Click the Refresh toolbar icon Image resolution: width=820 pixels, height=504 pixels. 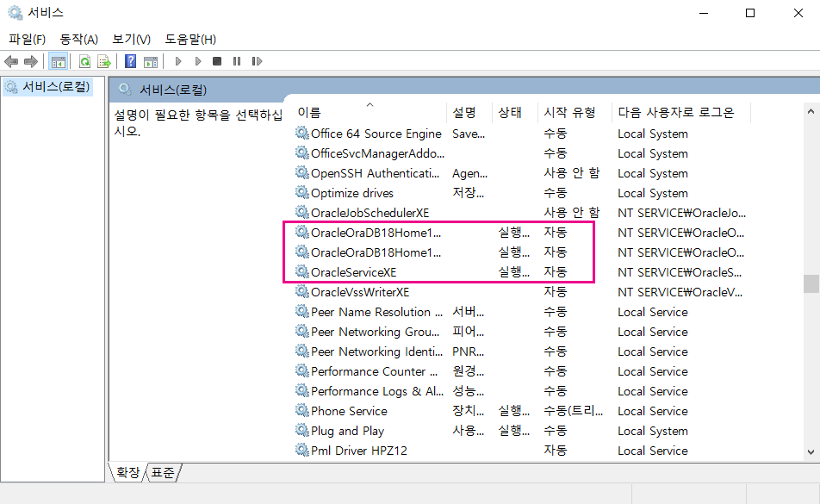[84, 62]
